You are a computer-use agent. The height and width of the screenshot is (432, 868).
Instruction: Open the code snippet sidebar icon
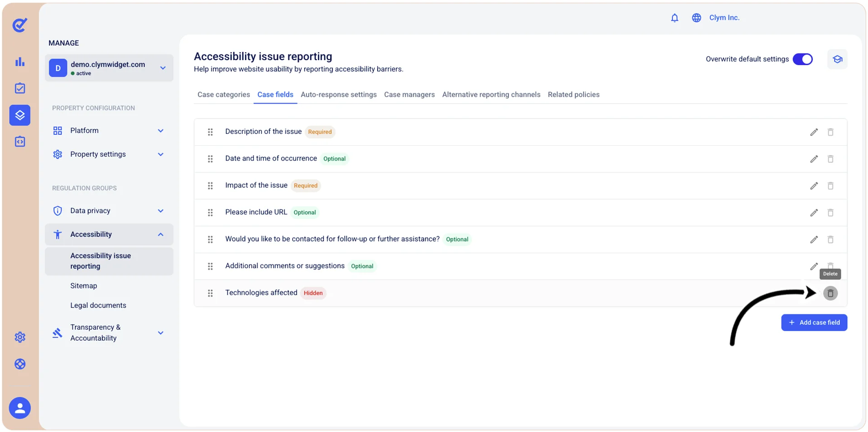pos(20,142)
